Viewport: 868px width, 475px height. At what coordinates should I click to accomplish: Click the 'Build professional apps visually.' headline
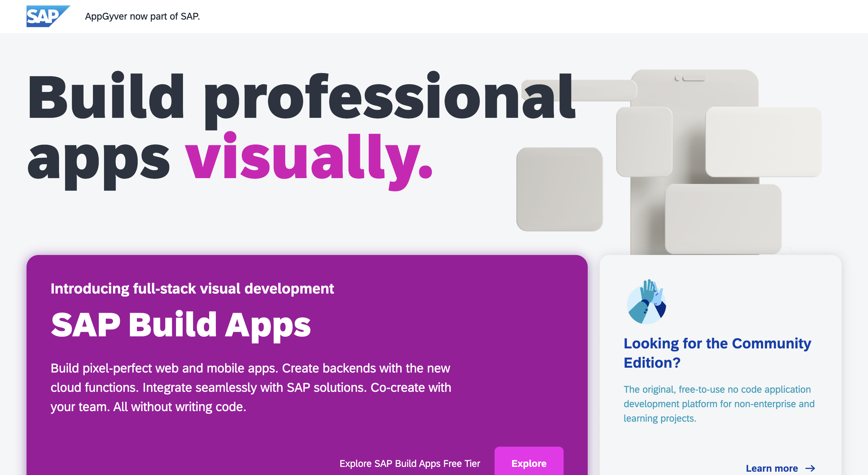pos(301,131)
